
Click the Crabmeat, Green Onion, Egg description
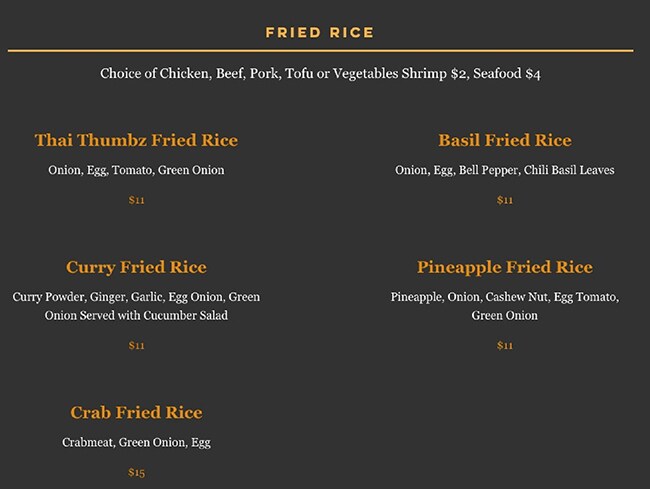(x=136, y=442)
